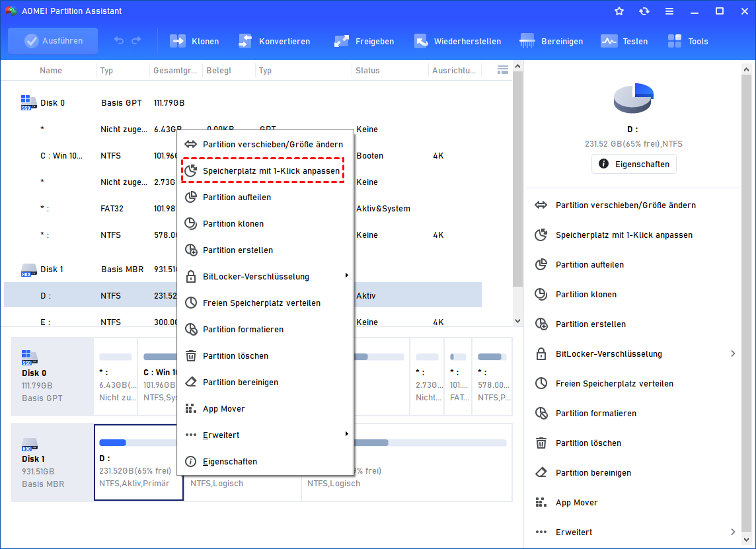756x549 pixels.
Task: Sort by the Name column header
Action: [51, 71]
